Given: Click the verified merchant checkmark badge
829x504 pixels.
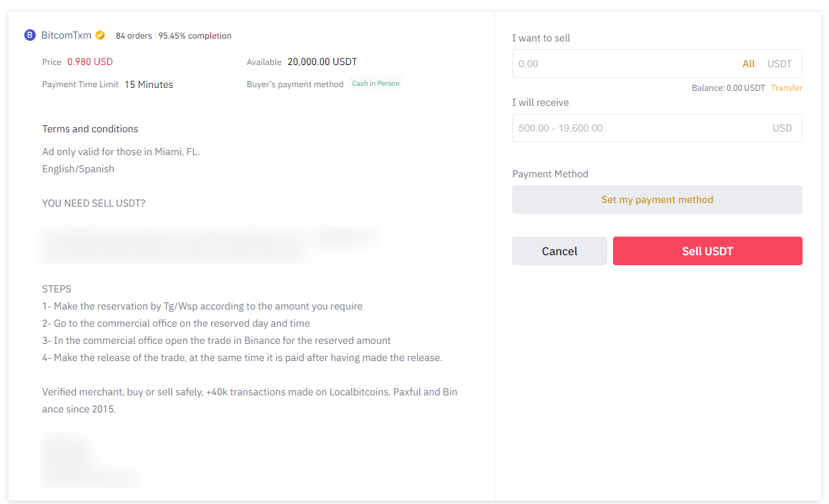Looking at the screenshot, I should click(x=100, y=34).
